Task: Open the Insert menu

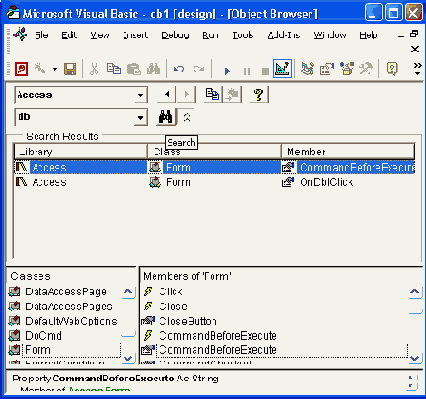Action: point(135,35)
